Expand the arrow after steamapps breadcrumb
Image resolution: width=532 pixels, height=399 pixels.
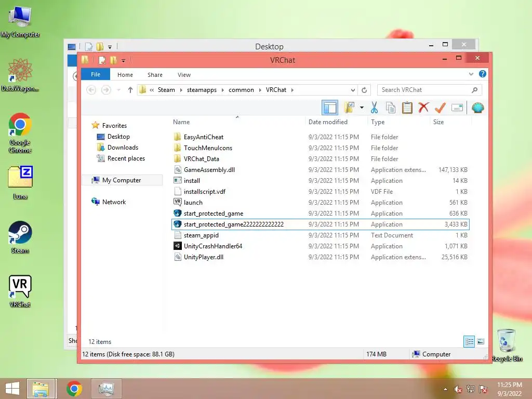pos(222,90)
